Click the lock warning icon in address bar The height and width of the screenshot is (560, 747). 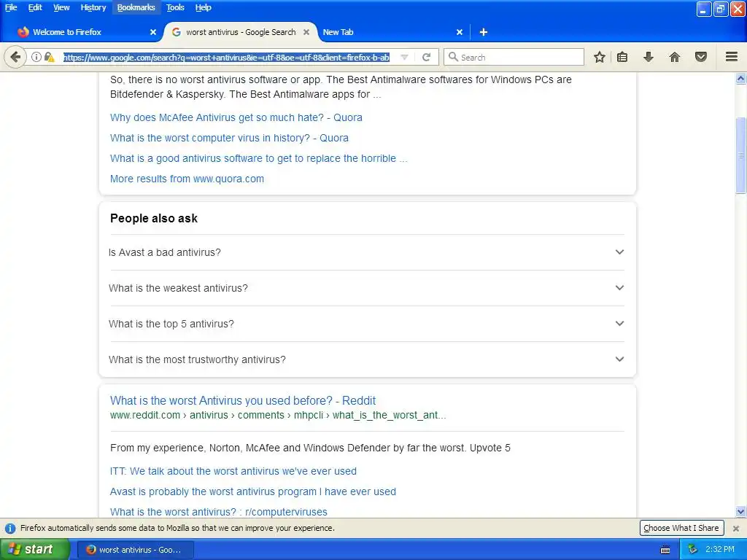pyautogui.click(x=49, y=57)
